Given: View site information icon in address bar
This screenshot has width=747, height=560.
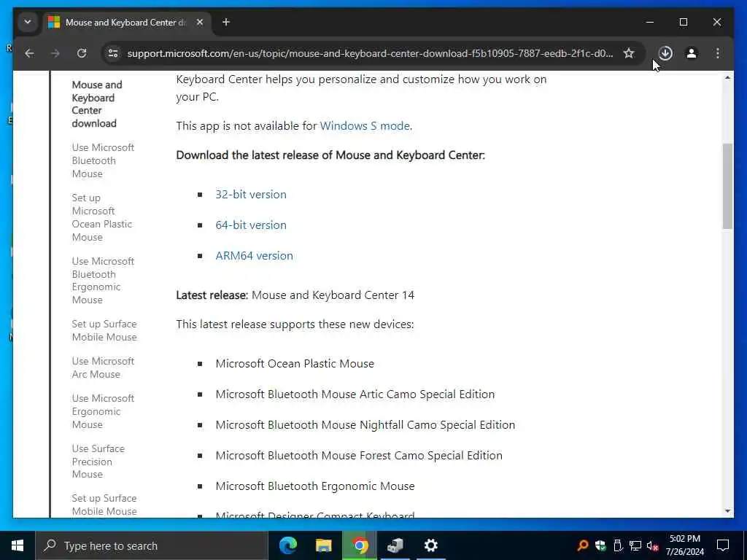Looking at the screenshot, I should 113,53.
